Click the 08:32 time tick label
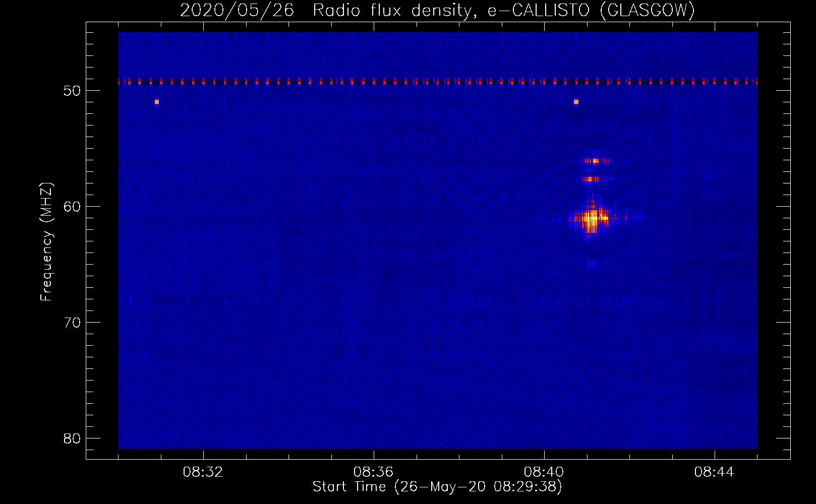The image size is (816, 504). tap(203, 472)
